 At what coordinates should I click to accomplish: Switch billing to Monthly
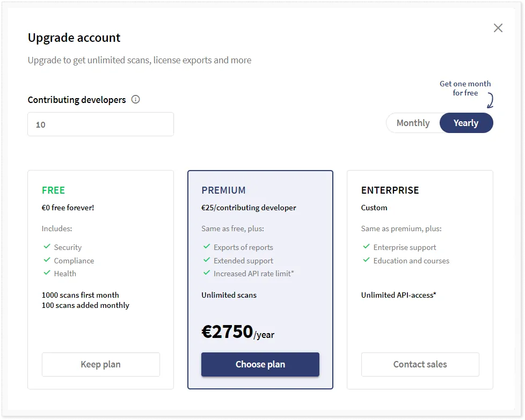click(x=413, y=123)
